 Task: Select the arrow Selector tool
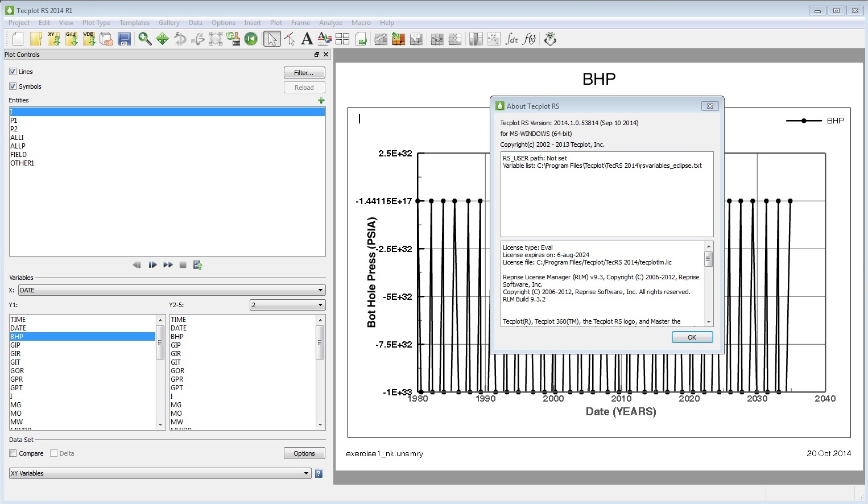tap(272, 39)
